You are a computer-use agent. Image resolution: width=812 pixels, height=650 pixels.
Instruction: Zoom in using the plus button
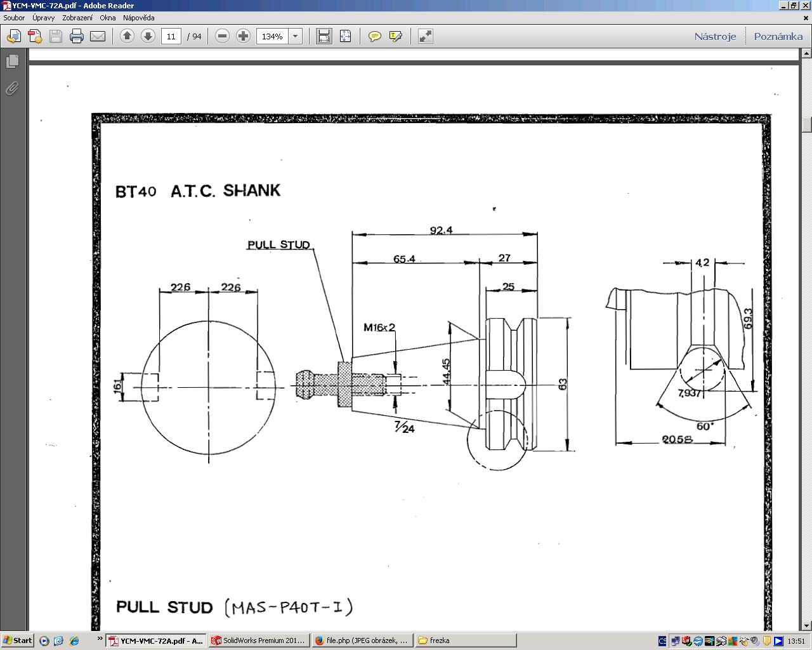point(243,36)
